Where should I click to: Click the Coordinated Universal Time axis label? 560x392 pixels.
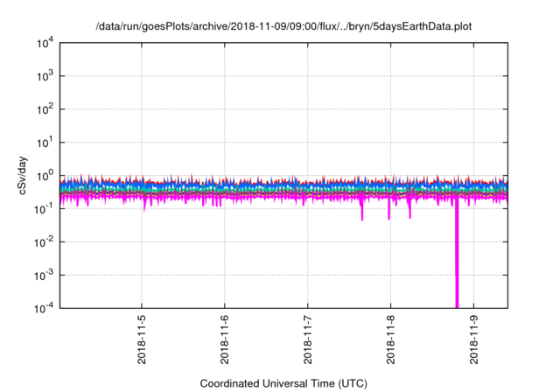283,383
